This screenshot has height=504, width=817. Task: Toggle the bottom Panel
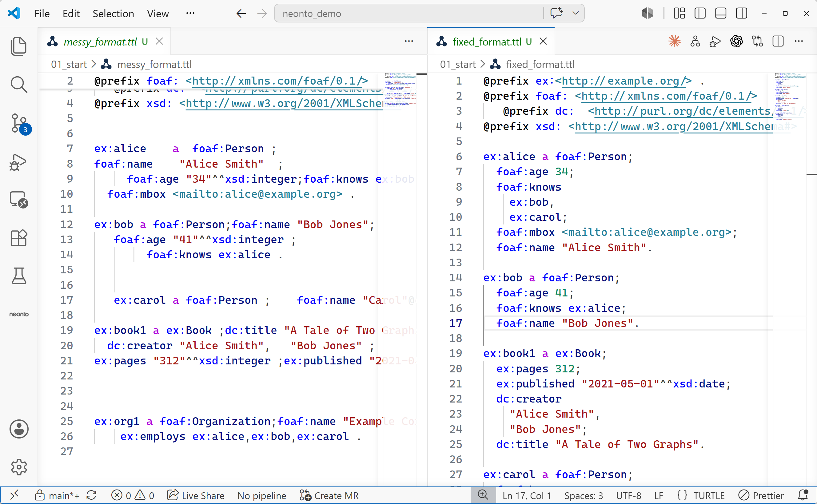pyautogui.click(x=721, y=13)
